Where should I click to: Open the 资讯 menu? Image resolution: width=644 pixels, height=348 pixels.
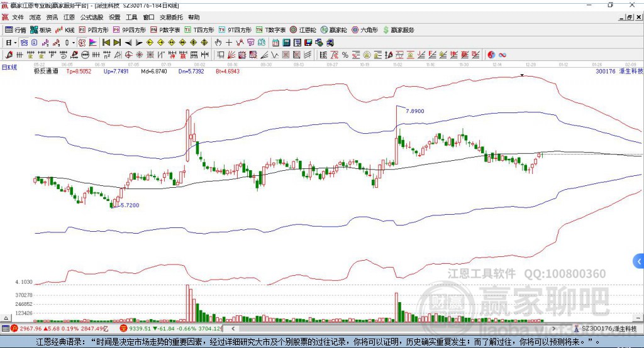(52, 17)
